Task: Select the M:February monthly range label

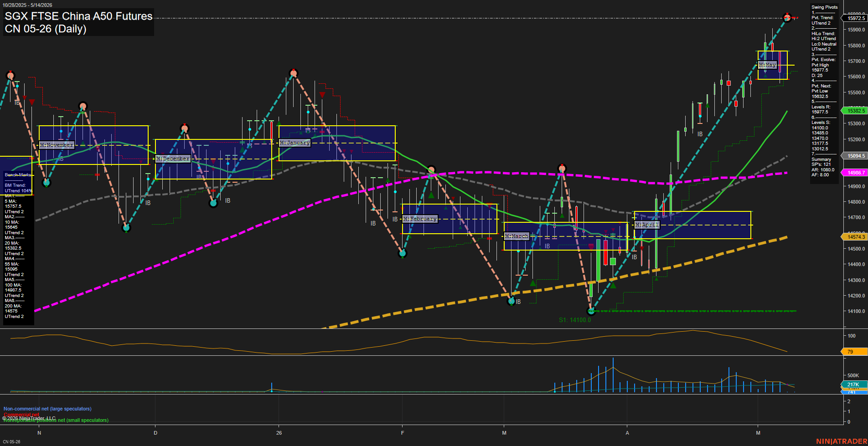Action: [x=420, y=219]
